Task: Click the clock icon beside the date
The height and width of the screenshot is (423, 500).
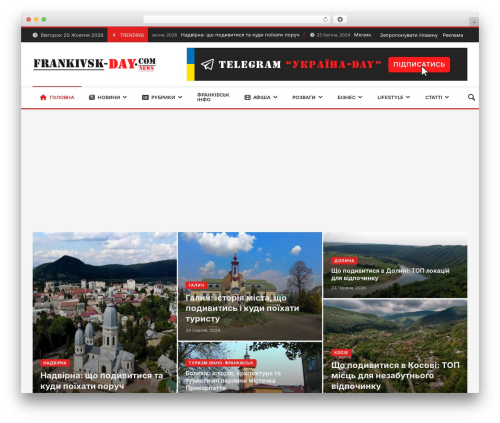Action: [x=35, y=35]
